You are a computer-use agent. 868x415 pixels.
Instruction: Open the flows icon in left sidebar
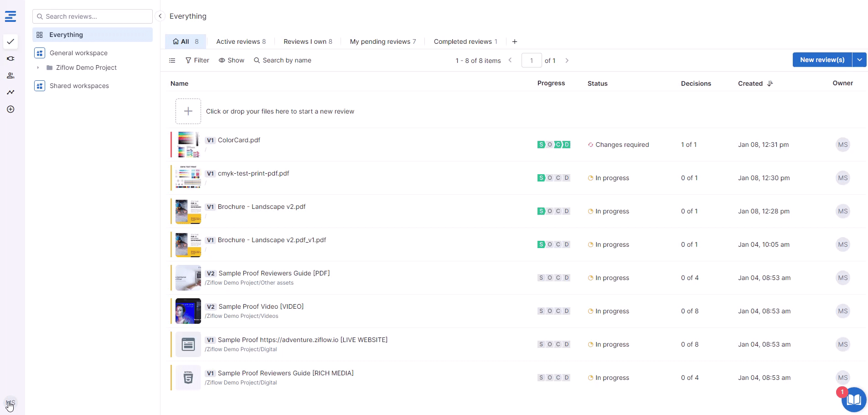pos(10,58)
